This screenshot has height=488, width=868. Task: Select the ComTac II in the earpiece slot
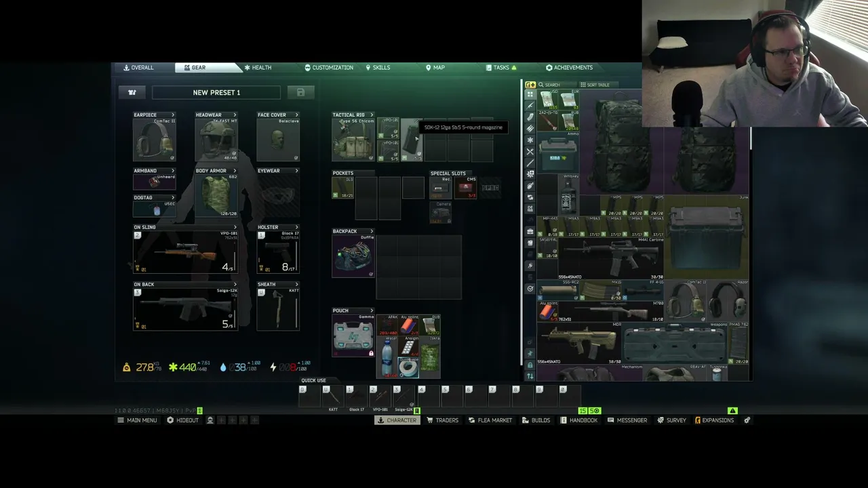[x=155, y=140]
